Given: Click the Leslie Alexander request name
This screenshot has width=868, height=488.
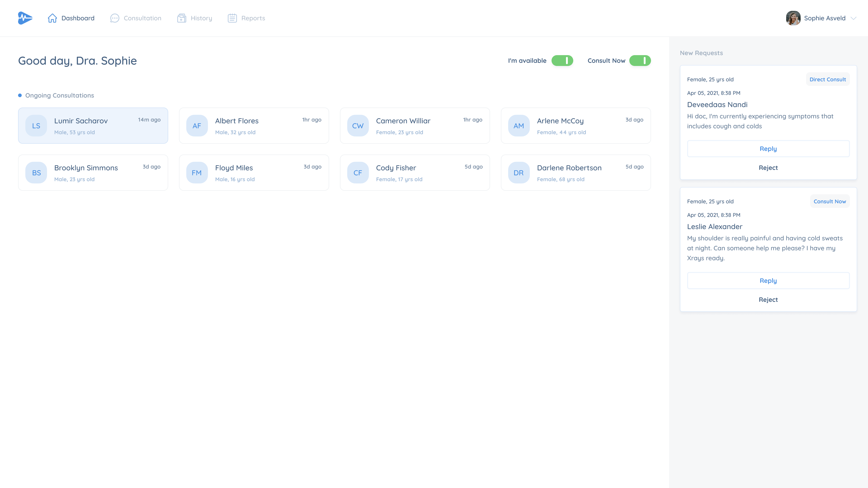Looking at the screenshot, I should [x=715, y=227].
